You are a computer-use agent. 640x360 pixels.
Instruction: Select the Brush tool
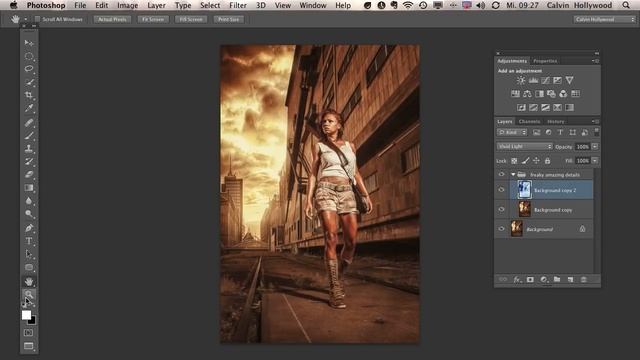[29, 136]
